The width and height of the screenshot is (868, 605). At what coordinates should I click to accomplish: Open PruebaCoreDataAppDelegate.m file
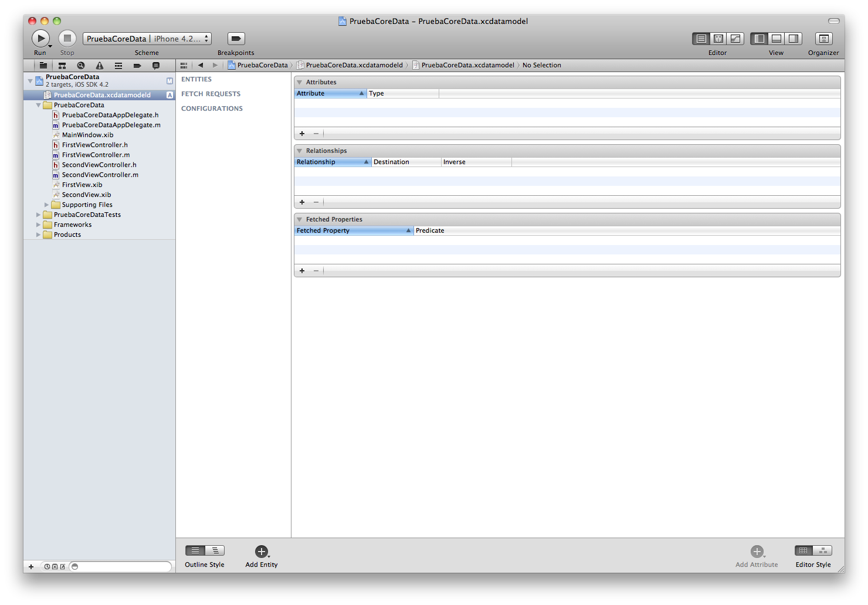(111, 125)
